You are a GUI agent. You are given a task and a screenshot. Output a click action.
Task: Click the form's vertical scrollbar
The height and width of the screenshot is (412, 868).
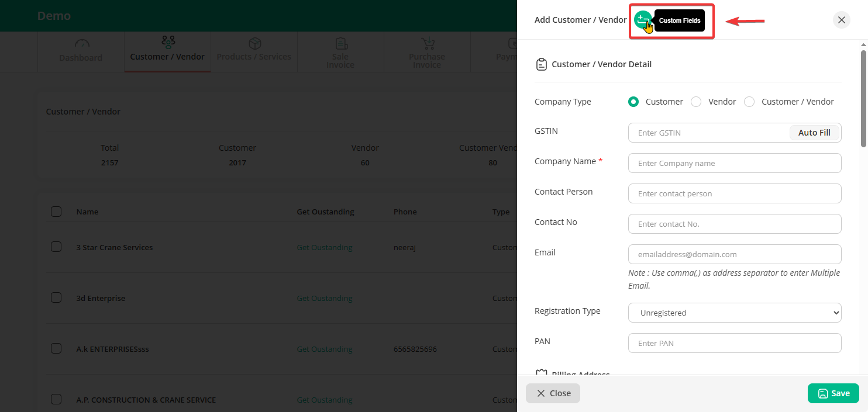click(863, 99)
